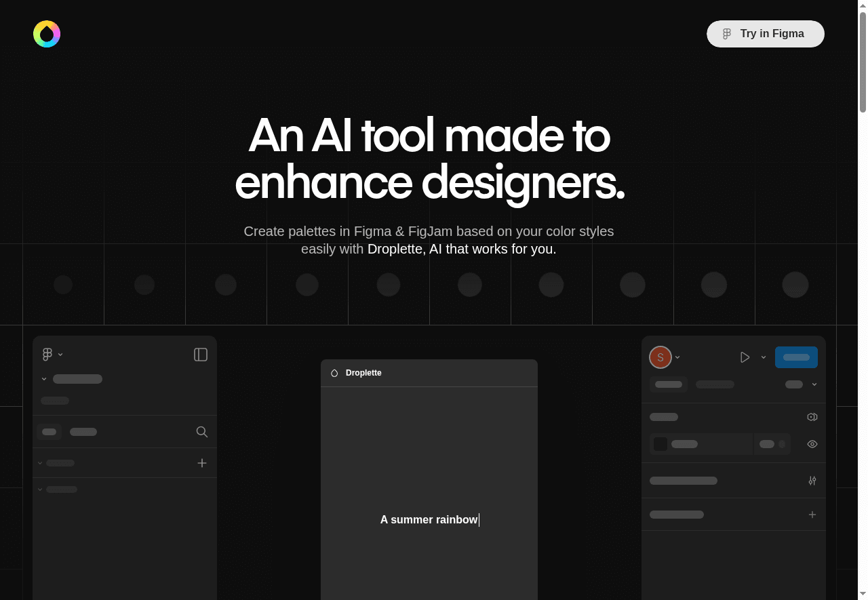Viewport: 868px width, 600px height.
Task: Collapse the file name chevron in left panel
Action: tap(44, 379)
